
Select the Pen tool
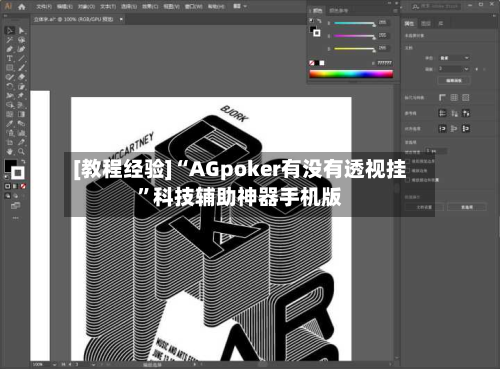[10, 49]
